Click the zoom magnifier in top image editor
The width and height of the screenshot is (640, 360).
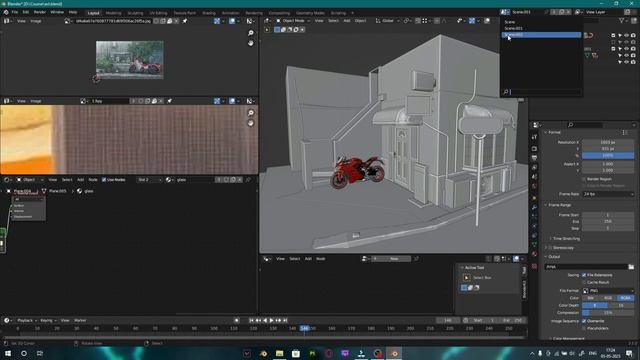(x=251, y=33)
